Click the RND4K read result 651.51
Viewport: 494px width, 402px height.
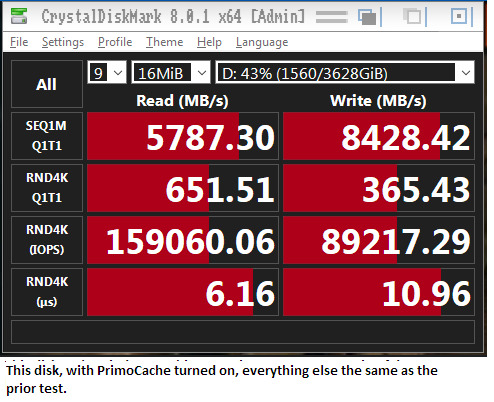(x=183, y=188)
